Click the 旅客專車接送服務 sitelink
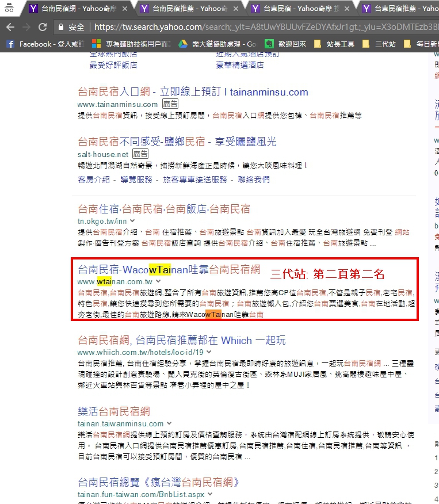The height and width of the screenshot is (504, 439). (194, 180)
